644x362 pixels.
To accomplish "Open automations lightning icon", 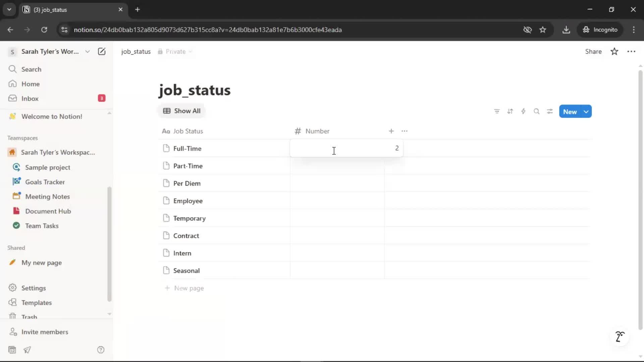I will (x=523, y=112).
